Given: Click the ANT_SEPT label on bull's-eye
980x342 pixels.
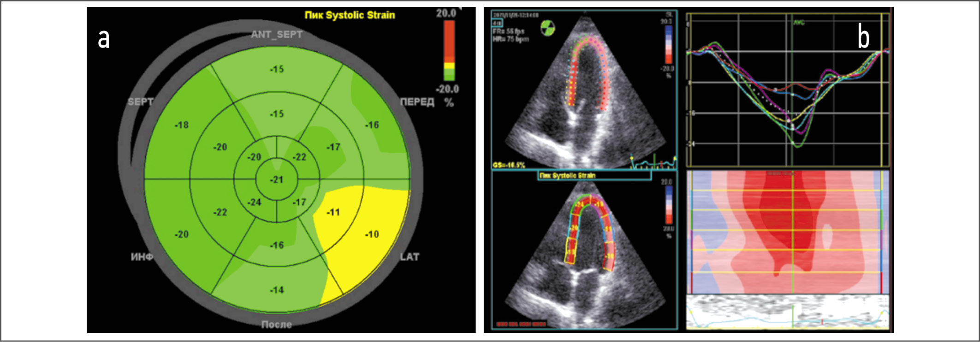Looking at the screenshot, I should [277, 35].
